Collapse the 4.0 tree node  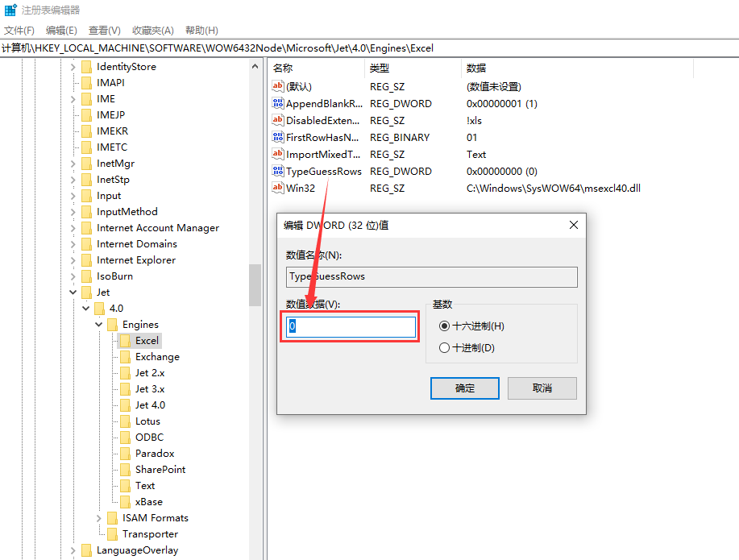[x=85, y=309]
